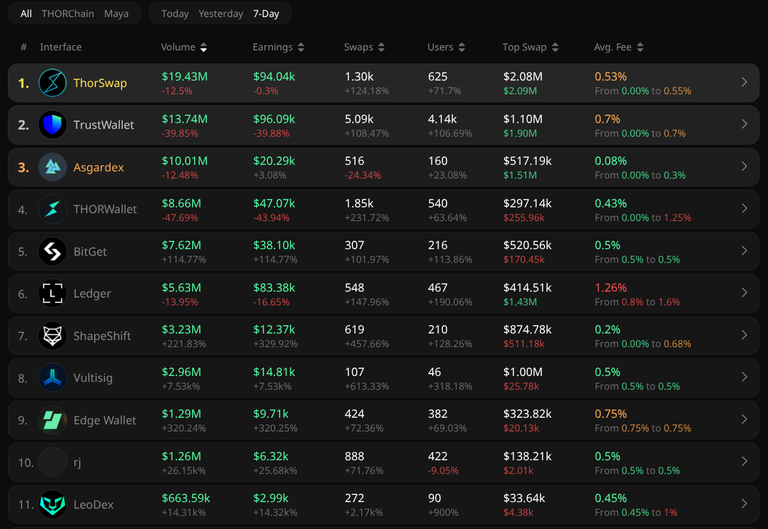Switch to the THORChain filter tab

coord(68,14)
